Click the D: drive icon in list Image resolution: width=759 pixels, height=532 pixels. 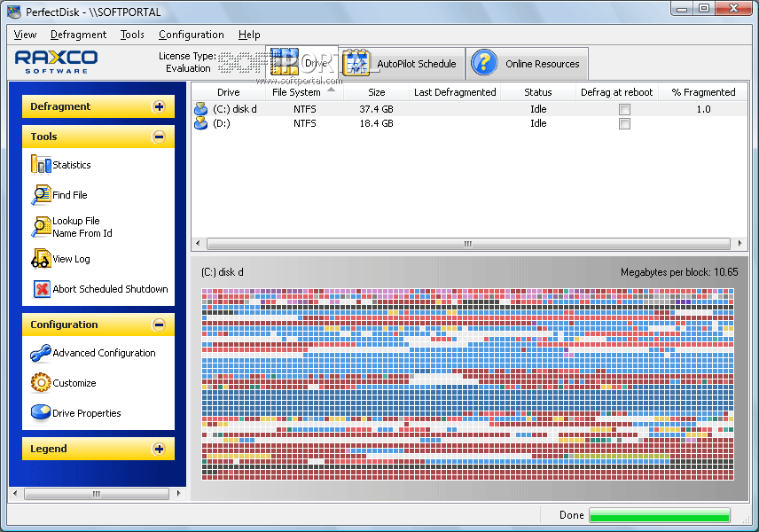[201, 123]
